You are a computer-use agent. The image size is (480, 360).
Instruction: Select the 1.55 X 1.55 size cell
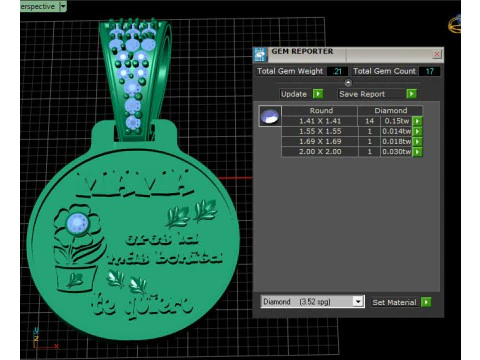[320, 131]
